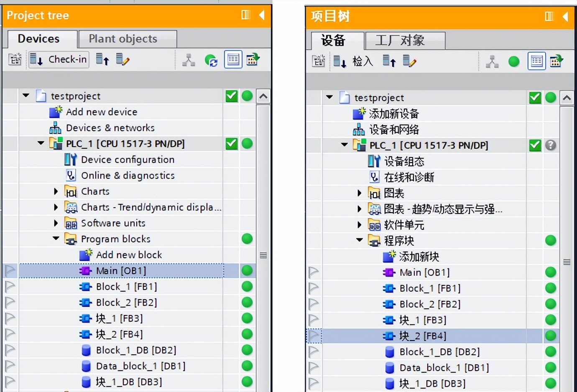Open 设备和网络
The height and width of the screenshot is (392, 577).
coord(394,130)
